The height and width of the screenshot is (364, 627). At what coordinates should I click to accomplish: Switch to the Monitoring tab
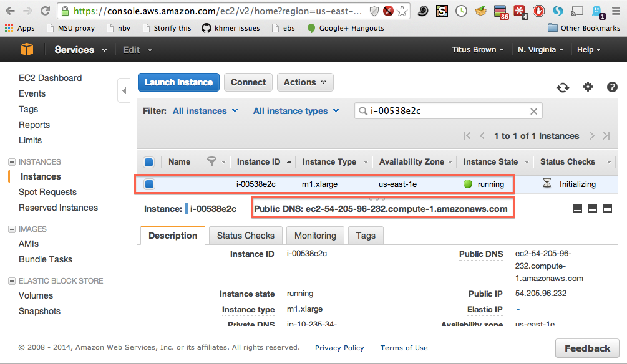[315, 236]
